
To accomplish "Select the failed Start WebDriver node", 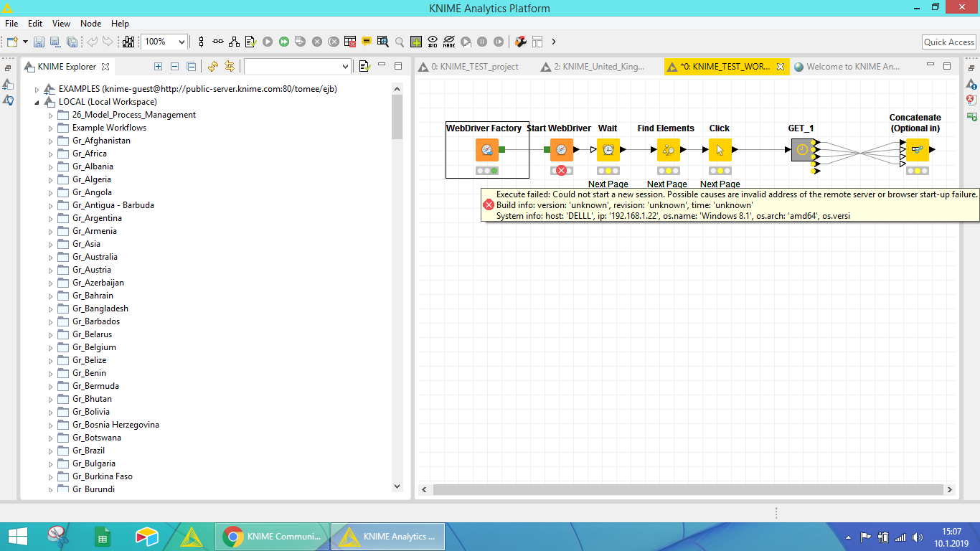I will click(562, 150).
